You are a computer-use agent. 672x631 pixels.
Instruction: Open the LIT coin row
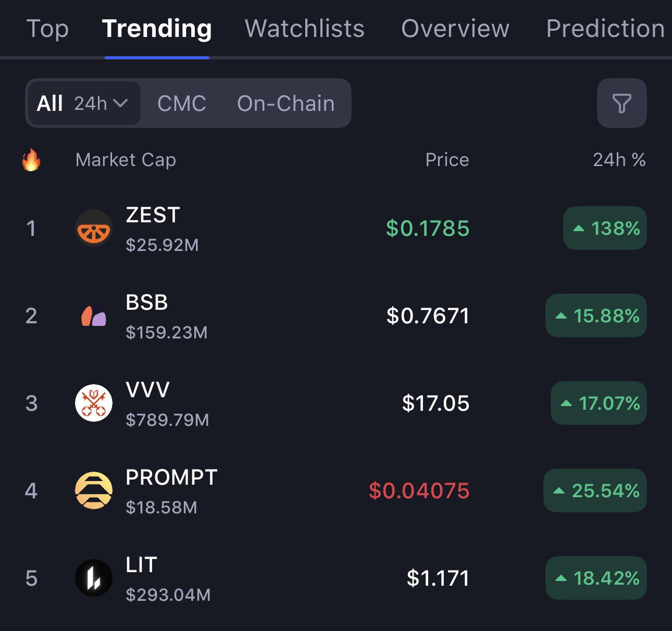click(x=336, y=578)
